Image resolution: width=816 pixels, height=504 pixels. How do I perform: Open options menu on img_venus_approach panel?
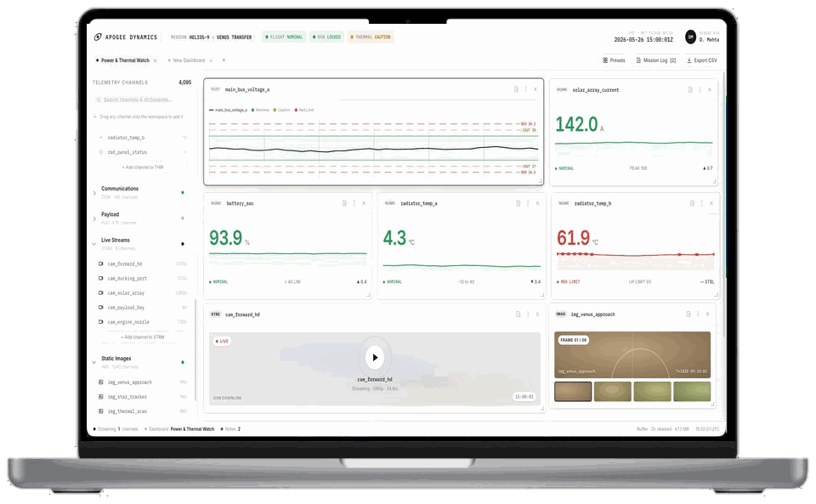tap(698, 314)
